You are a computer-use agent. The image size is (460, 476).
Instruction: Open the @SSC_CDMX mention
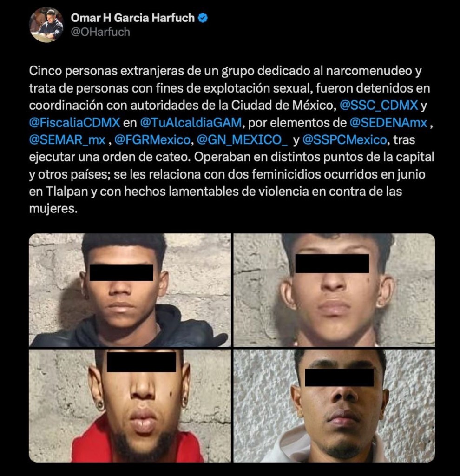point(379,105)
